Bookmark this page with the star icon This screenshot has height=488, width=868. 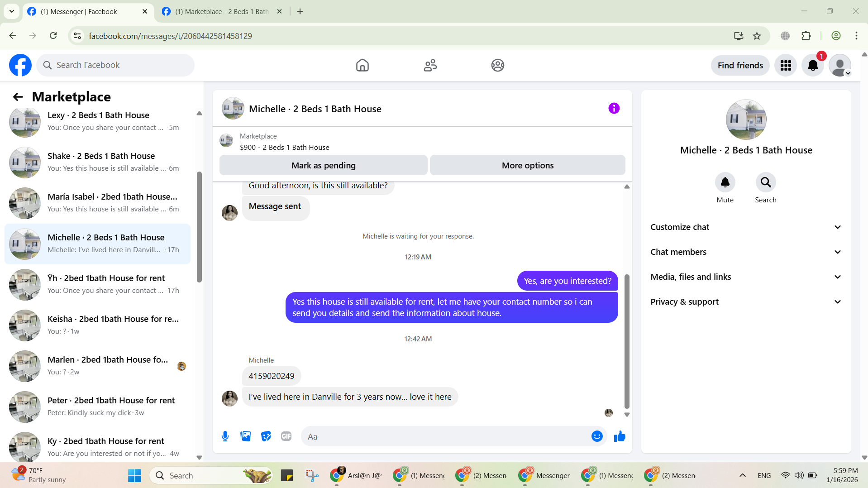tap(757, 36)
